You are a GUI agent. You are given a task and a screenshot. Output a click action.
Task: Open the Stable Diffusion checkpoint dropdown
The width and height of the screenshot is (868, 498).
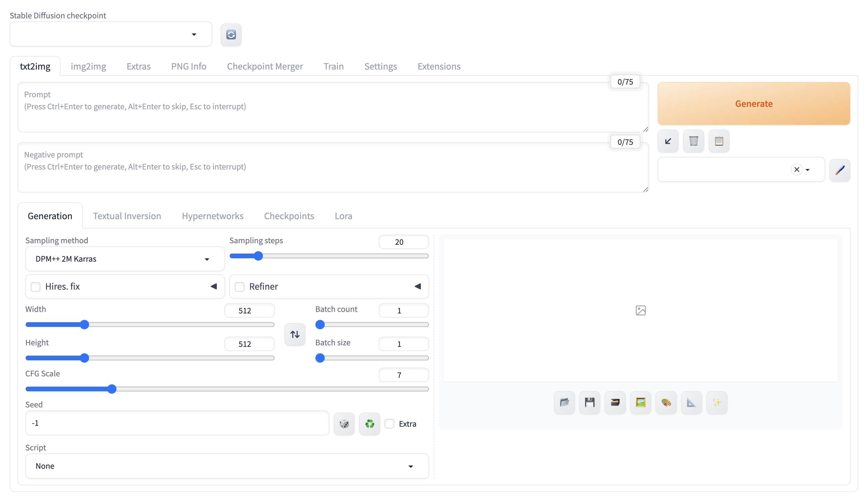click(111, 34)
